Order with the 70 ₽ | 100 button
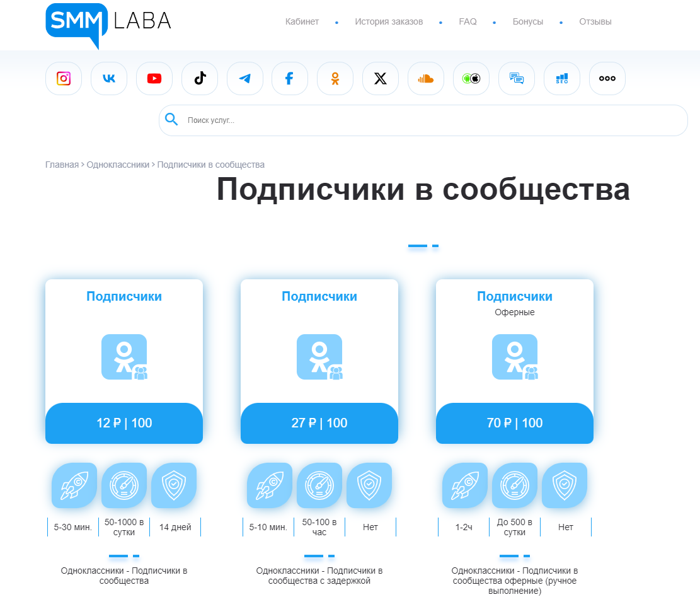The image size is (700, 597). 515,423
